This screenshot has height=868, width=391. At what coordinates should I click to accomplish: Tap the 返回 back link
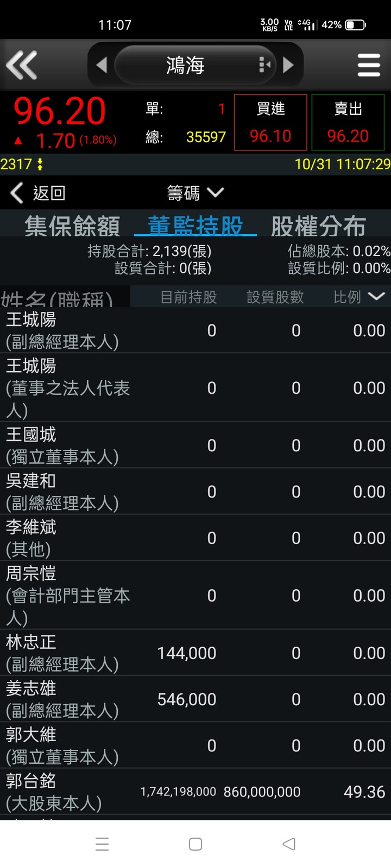pos(38,193)
